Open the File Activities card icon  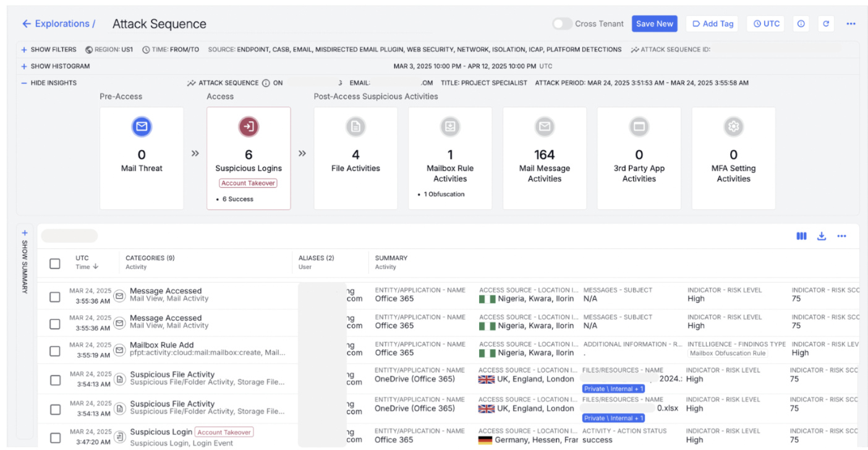[355, 127]
